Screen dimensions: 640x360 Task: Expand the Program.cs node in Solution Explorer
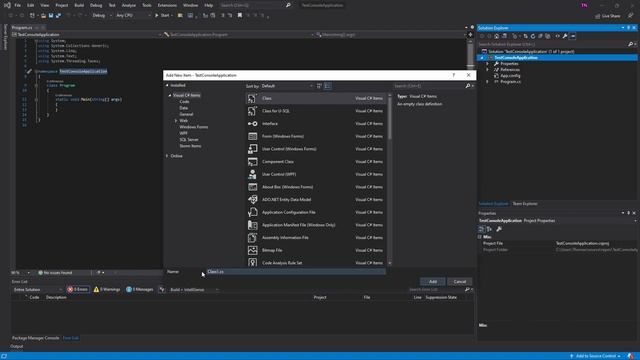(487, 82)
